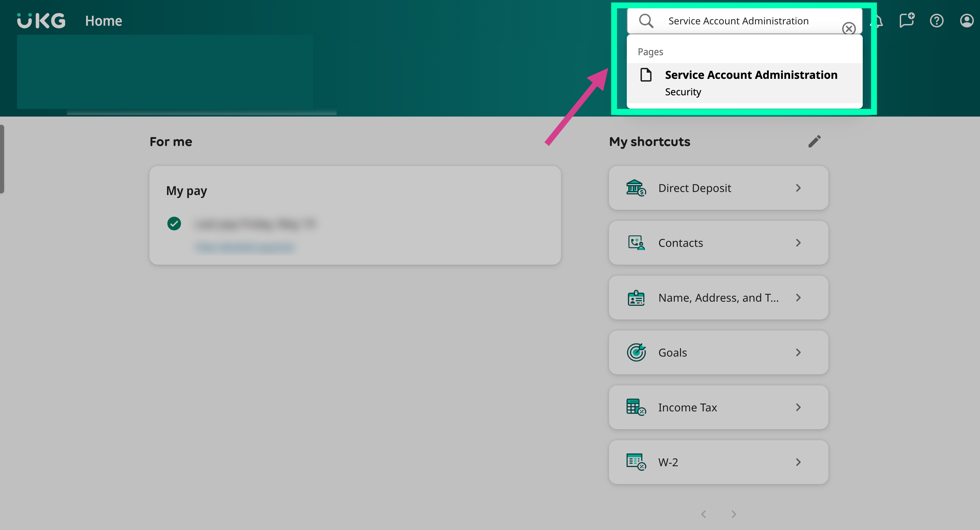980x530 pixels.
Task: Open the help question mark icon
Action: click(x=936, y=21)
